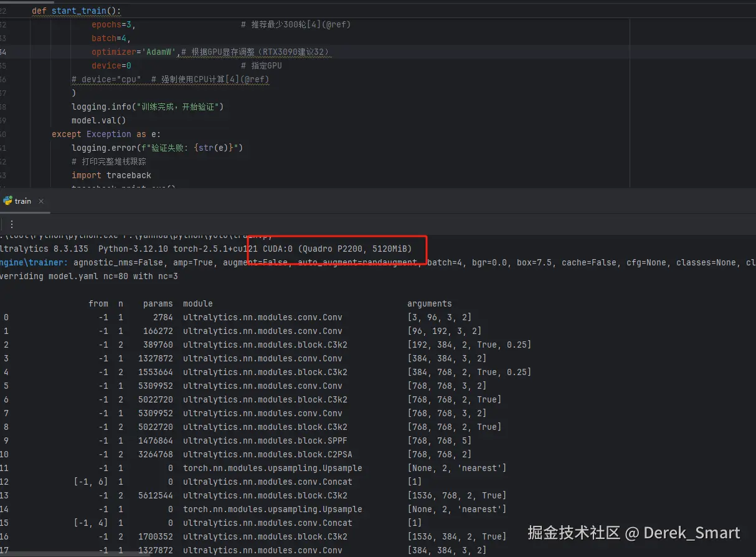Screen dimensions: 756x557
Task: Click params value '2784' in layer 0
Action: pos(163,318)
